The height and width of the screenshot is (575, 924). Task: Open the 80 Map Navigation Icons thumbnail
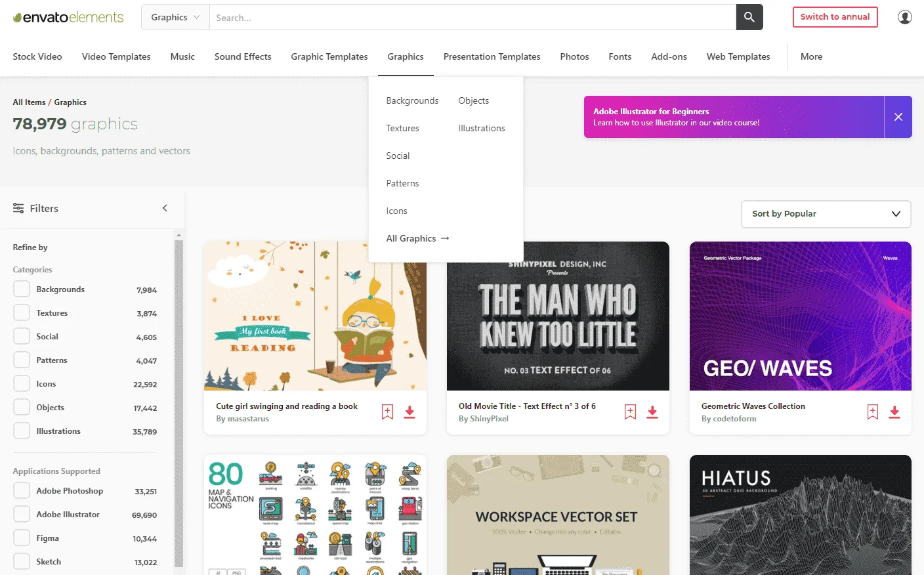point(315,515)
